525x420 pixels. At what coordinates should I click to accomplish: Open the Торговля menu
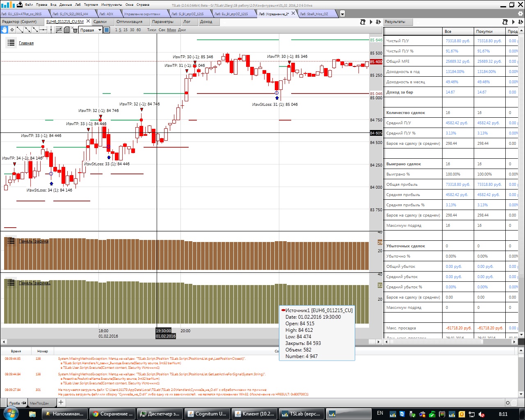click(x=91, y=5)
